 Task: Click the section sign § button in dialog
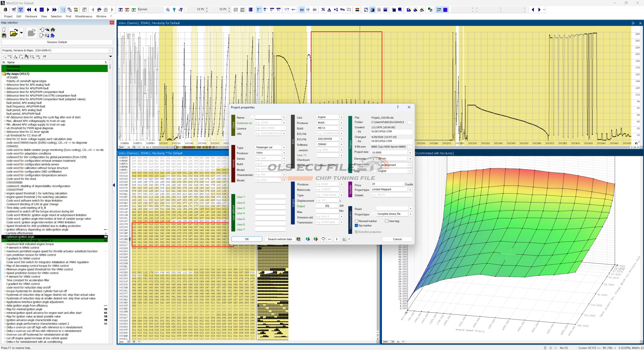click(x=337, y=239)
